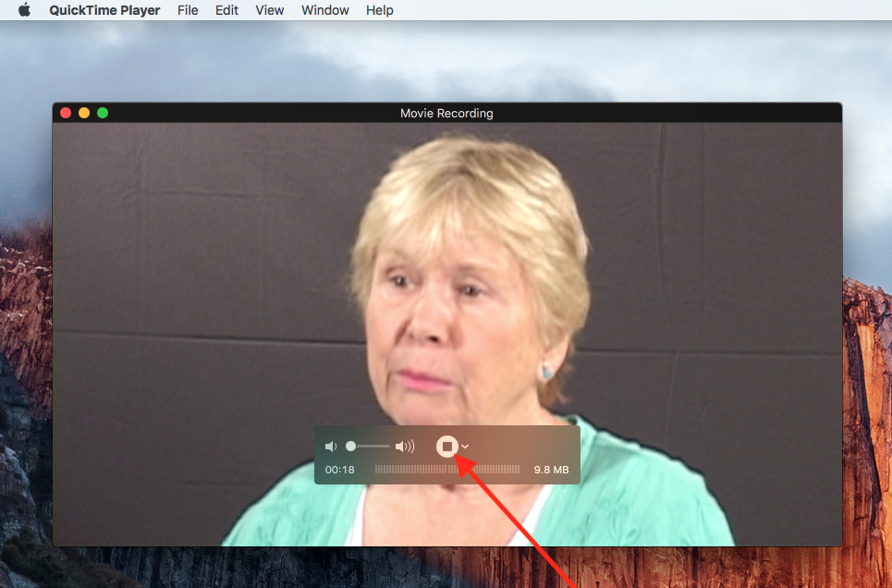
Task: Click the 00:18 elapsed time display
Action: point(339,470)
